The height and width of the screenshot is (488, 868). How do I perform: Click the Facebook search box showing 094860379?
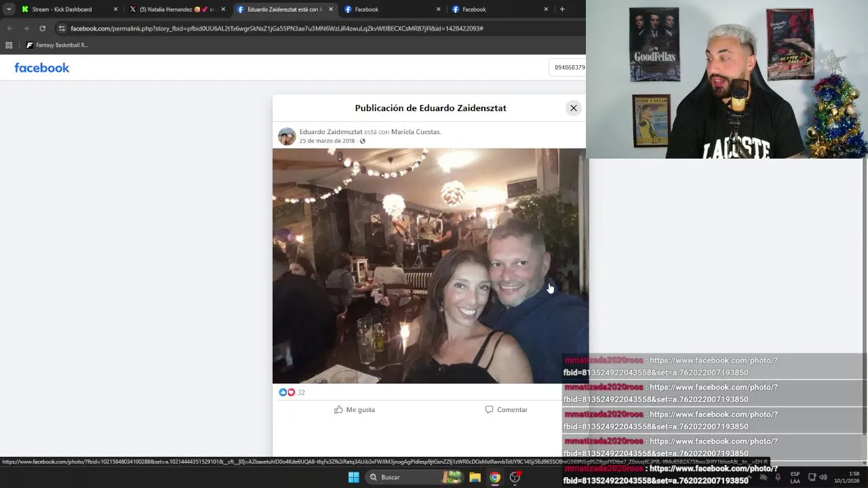coord(568,67)
